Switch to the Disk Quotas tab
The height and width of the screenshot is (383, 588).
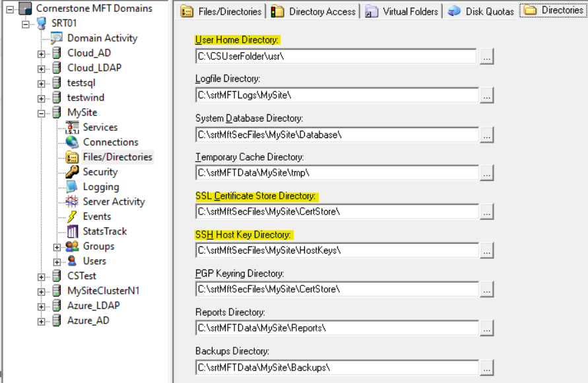[481, 11]
